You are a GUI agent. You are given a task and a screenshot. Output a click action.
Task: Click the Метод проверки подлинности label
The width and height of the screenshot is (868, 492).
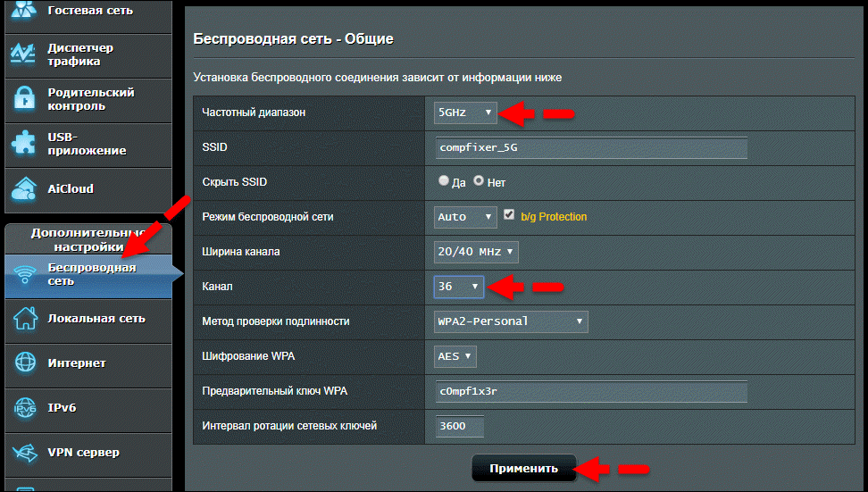(276, 321)
